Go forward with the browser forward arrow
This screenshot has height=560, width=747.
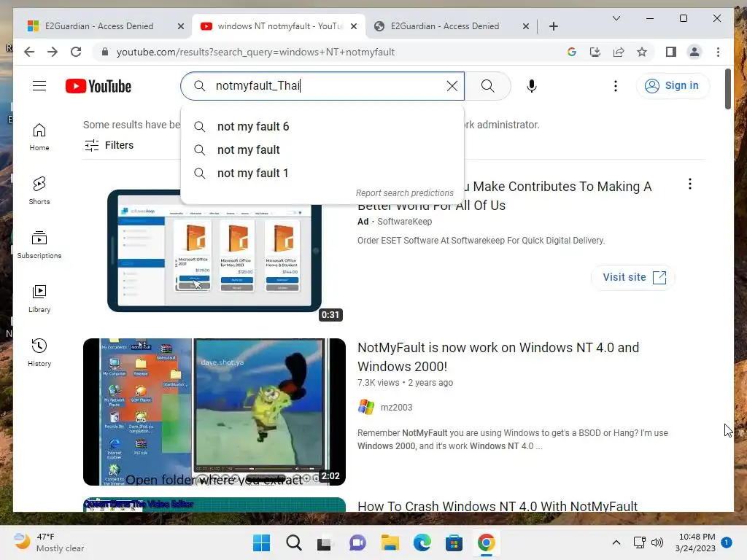point(53,52)
